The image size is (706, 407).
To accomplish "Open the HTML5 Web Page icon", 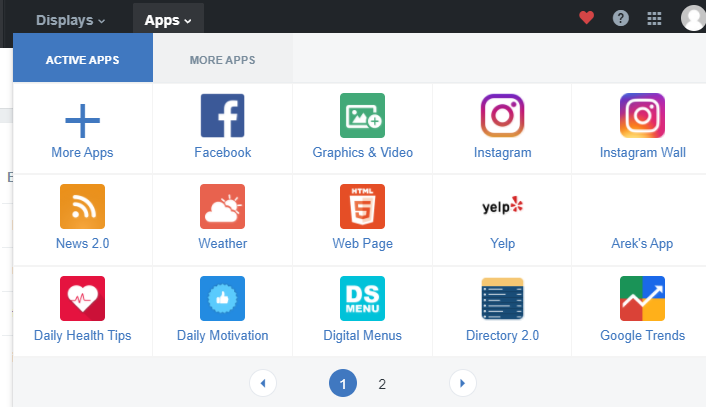I will [x=362, y=207].
